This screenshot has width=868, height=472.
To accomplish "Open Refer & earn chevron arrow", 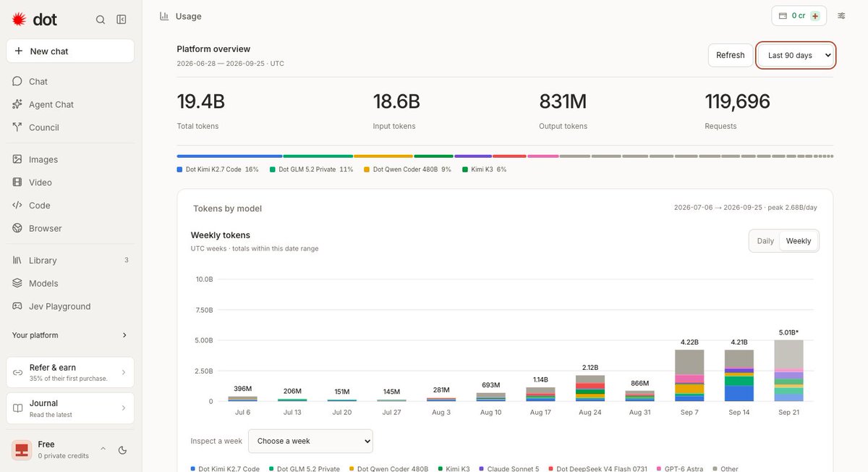I will [123, 372].
